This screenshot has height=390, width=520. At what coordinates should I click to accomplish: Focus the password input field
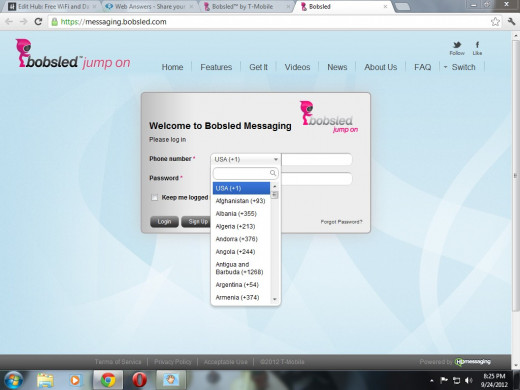coord(317,179)
